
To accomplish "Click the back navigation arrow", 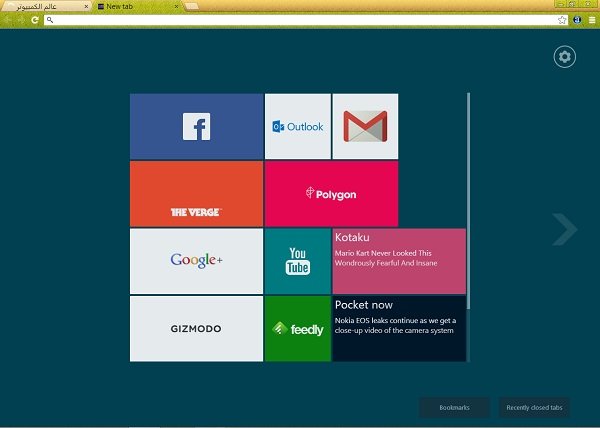I will 8,20.
